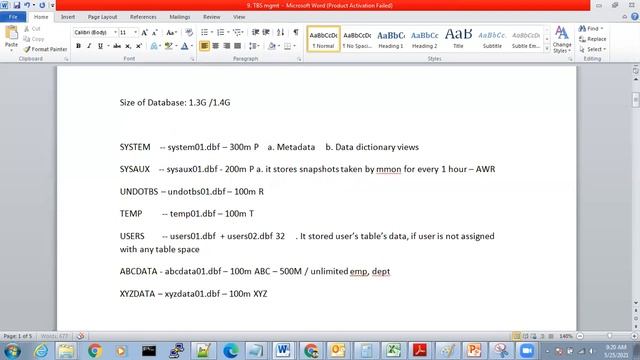Save document from quick access toolbar
The image size is (640, 360).
pos(17,5)
